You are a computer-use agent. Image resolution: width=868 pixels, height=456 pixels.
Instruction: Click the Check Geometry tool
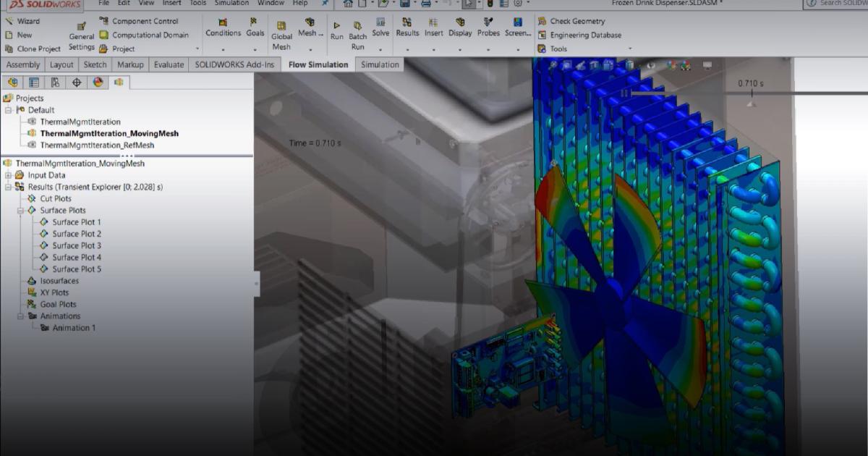pos(574,22)
